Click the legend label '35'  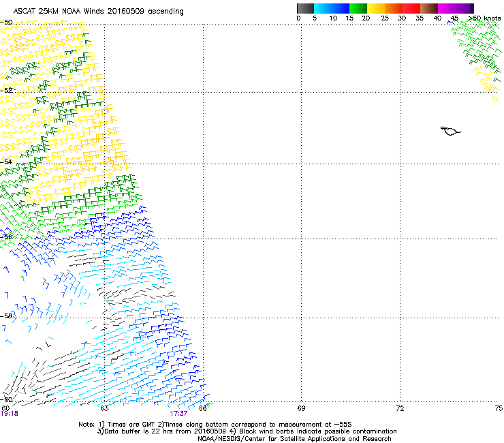coord(420,18)
